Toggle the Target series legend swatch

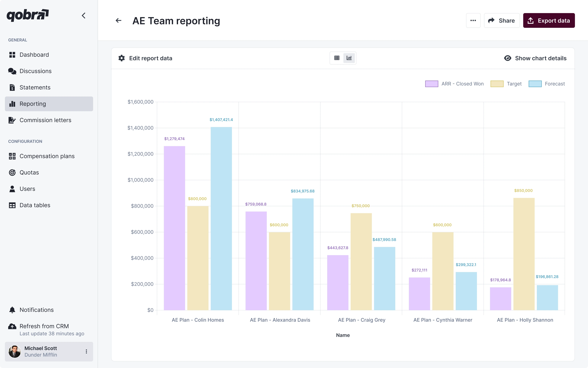point(497,84)
